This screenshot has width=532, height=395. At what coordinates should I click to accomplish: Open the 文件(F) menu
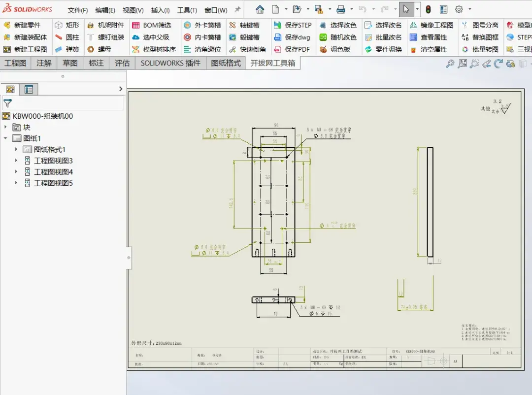click(78, 10)
